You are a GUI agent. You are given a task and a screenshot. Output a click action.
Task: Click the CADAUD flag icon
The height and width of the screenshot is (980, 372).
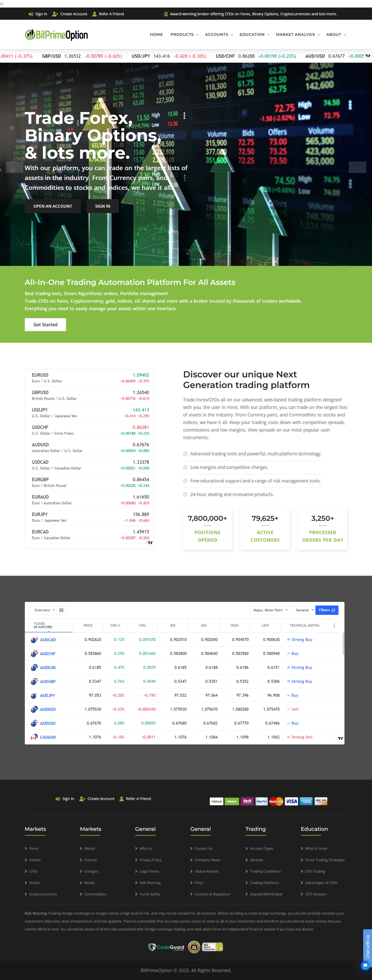pyautogui.click(x=34, y=737)
